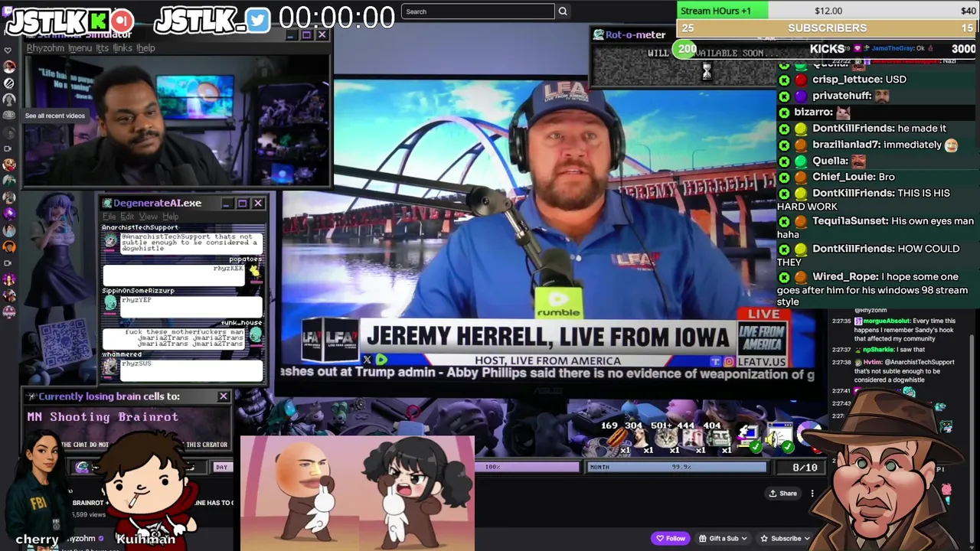Viewport: 980px width, 551px height.
Task: Open the Subscribe dropdown
Action: [x=785, y=538]
